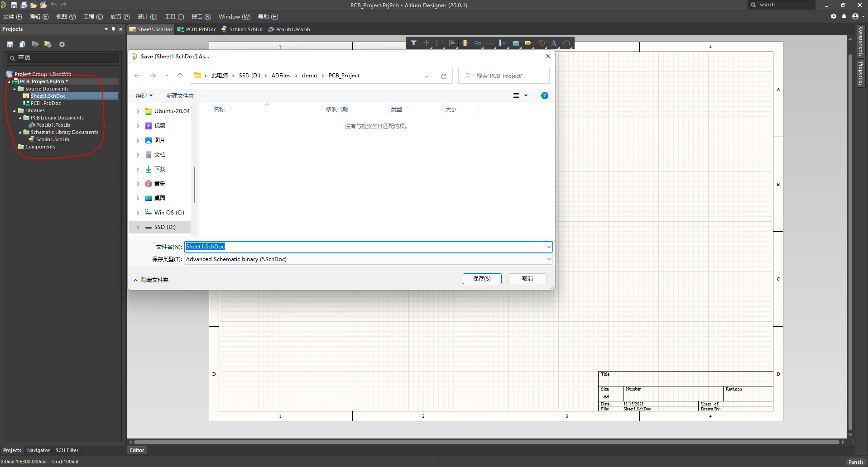Open the Navigator panel tab

[38, 450]
